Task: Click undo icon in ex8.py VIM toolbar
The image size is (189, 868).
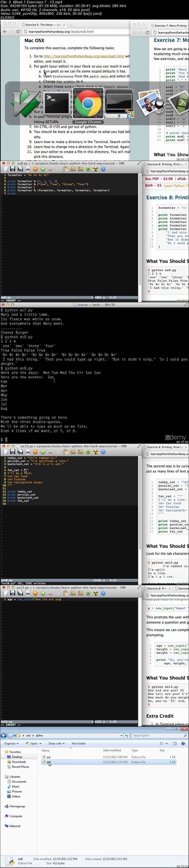Action: click(35, 169)
